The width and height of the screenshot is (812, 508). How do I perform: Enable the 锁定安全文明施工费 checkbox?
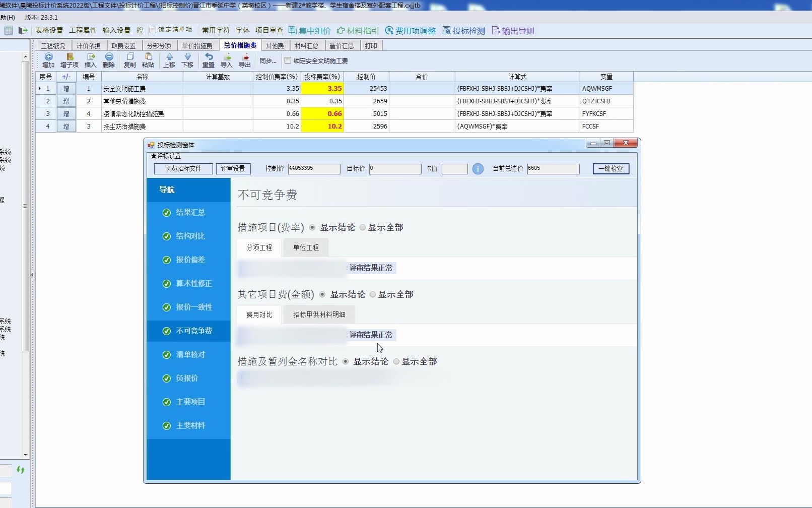point(287,60)
